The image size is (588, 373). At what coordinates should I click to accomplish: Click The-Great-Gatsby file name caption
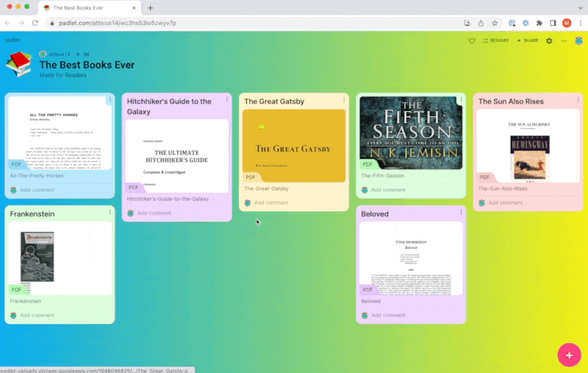(x=266, y=189)
